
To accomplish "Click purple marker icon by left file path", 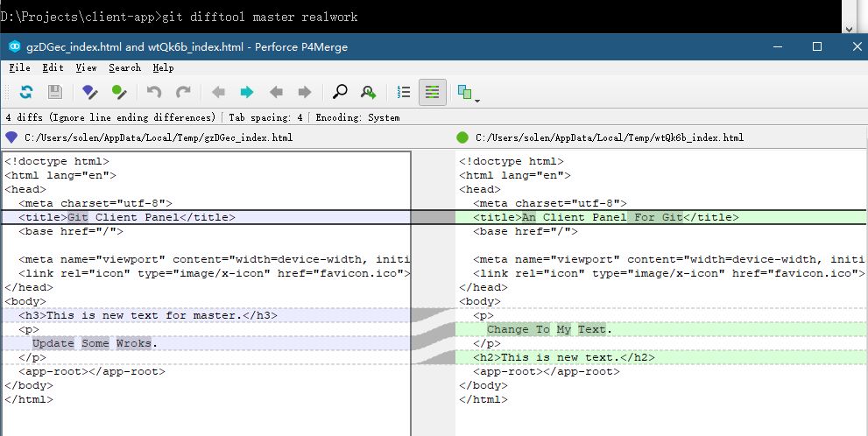I will pos(11,137).
